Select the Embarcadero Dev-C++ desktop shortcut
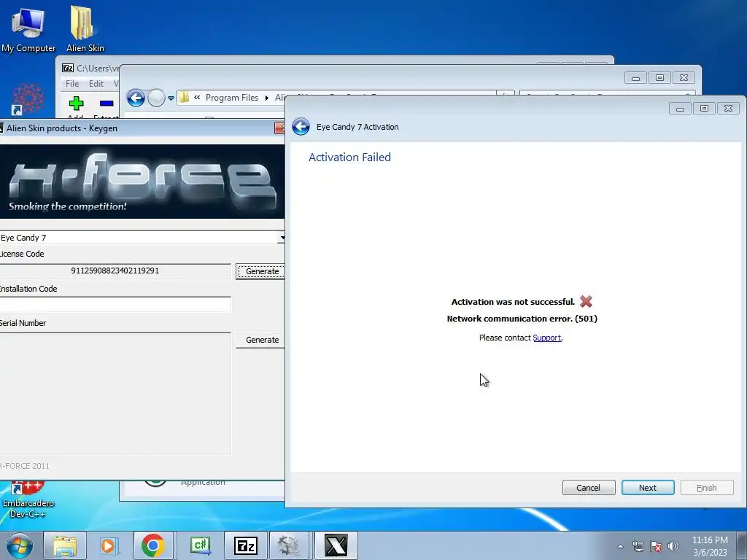Image resolution: width=747 pixels, height=560 pixels. tap(28, 500)
